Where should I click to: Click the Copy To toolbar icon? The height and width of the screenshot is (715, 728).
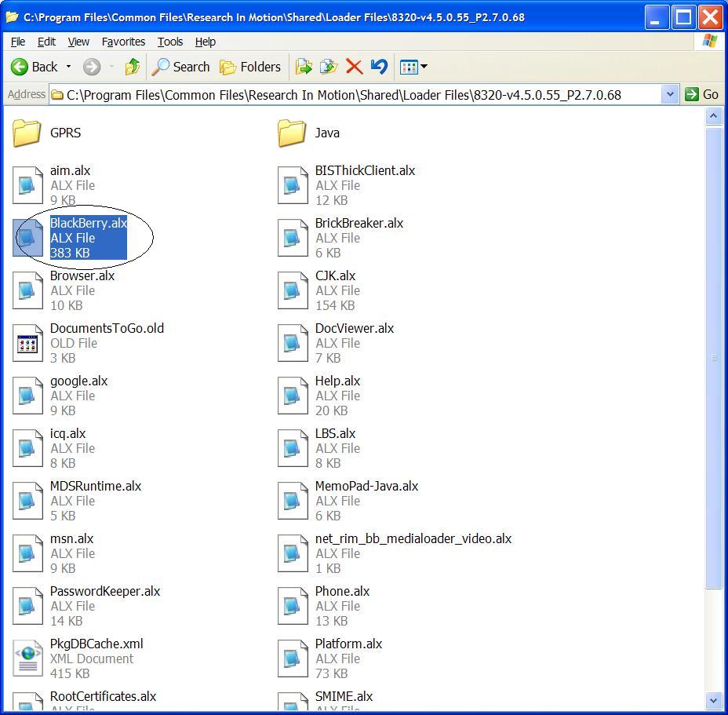pyautogui.click(x=329, y=67)
